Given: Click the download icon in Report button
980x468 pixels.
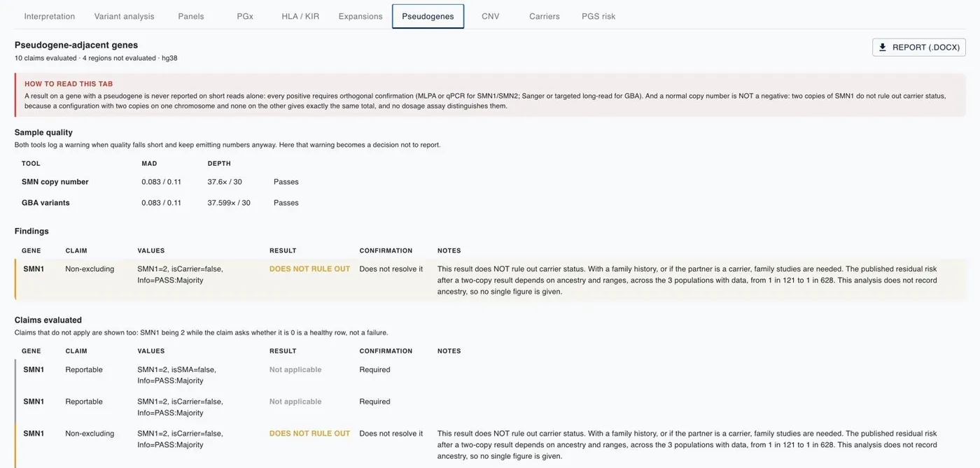Looking at the screenshot, I should [x=883, y=48].
